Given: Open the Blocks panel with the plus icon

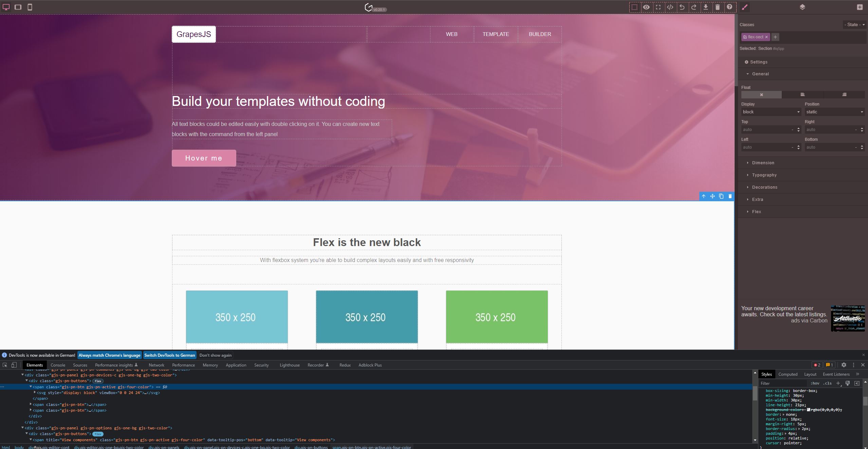Looking at the screenshot, I should click(x=860, y=7).
